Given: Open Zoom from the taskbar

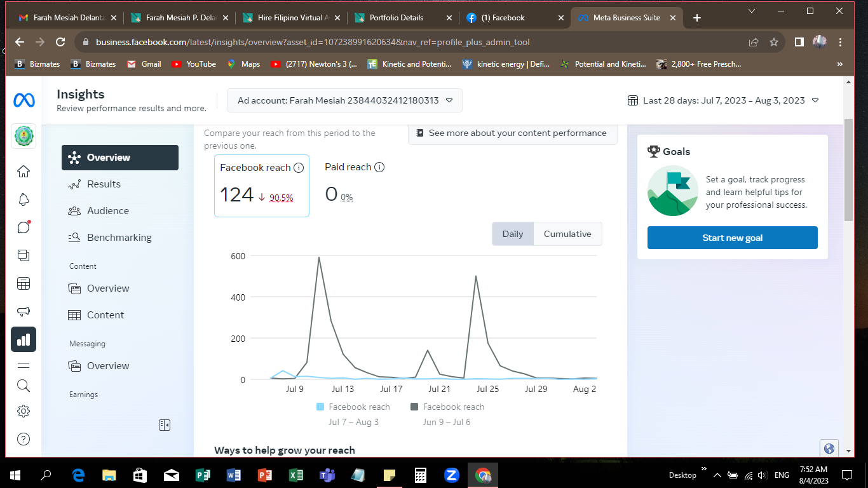Looking at the screenshot, I should pyautogui.click(x=452, y=475).
